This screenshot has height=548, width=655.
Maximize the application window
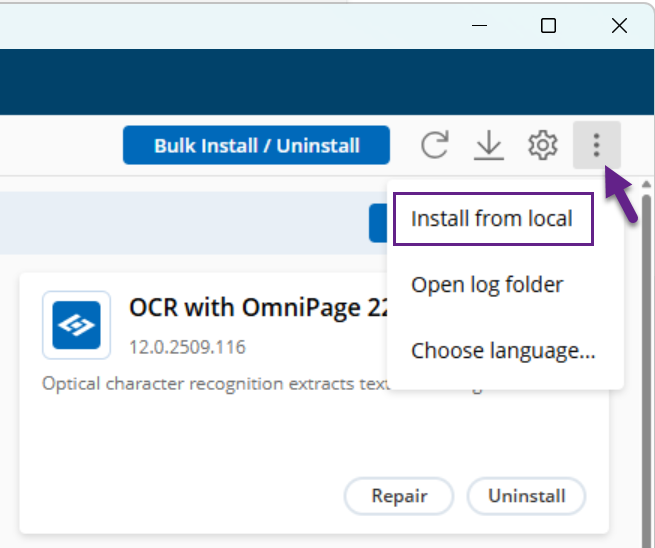548,26
